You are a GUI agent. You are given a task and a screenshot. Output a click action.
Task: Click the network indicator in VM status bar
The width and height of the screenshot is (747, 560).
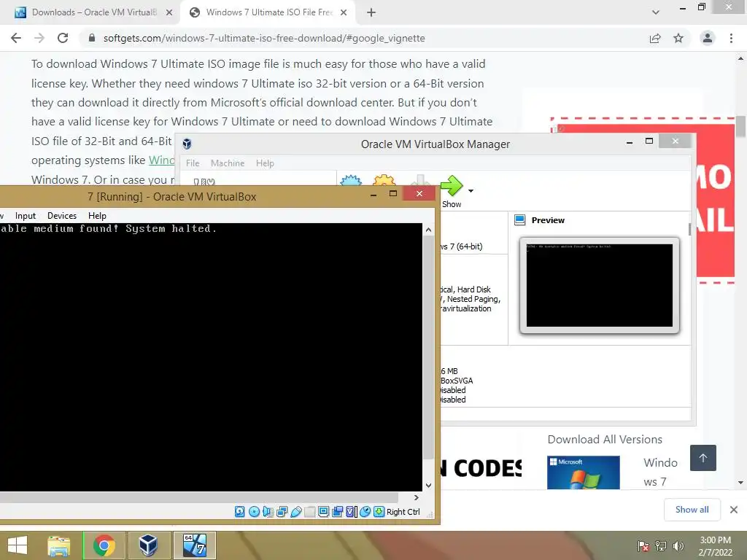pyautogui.click(x=282, y=511)
